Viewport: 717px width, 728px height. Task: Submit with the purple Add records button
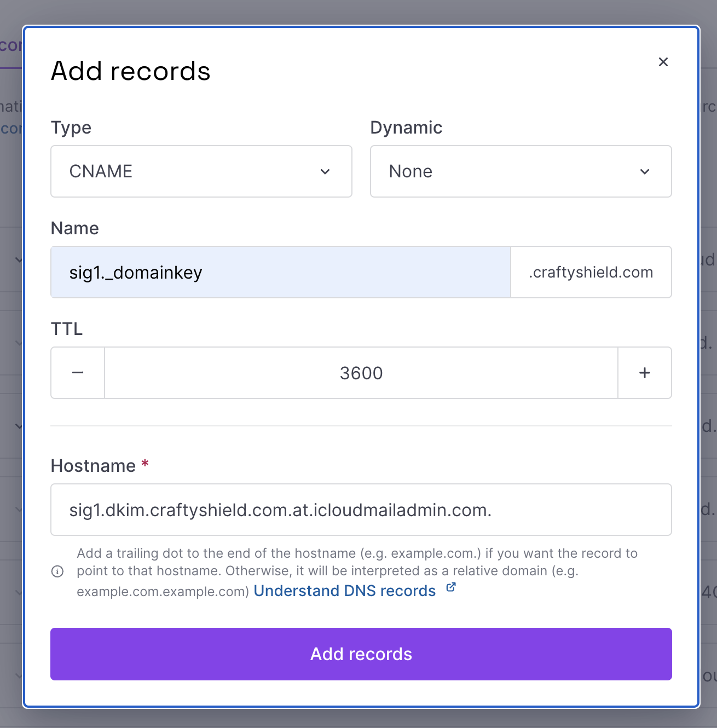(x=361, y=654)
